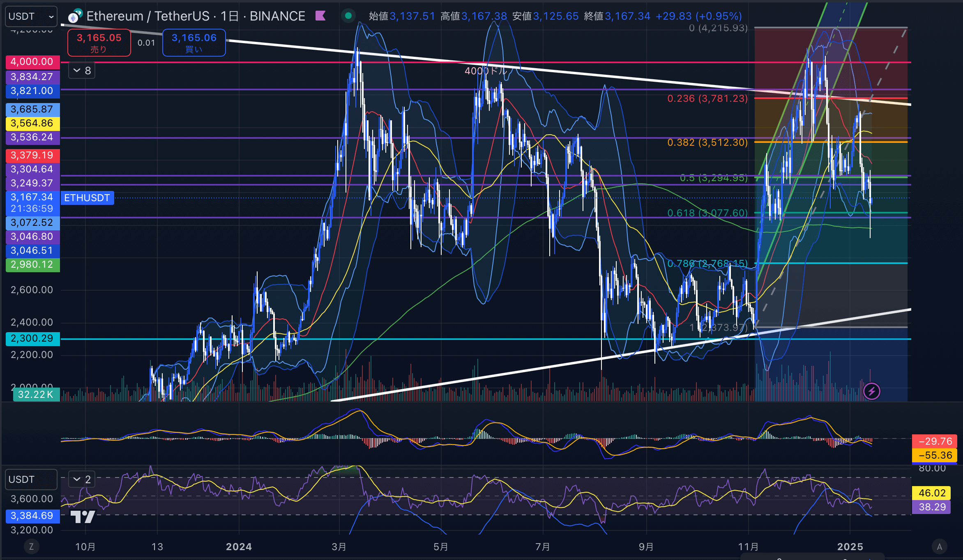Select the 3,046.80 purple price label
Image resolution: width=963 pixels, height=560 pixels.
(33, 236)
